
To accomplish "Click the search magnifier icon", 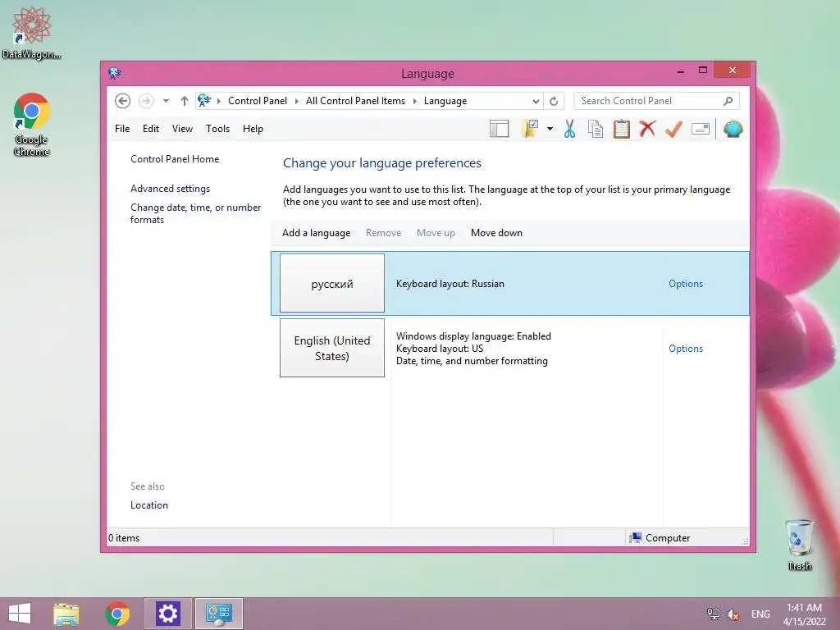I will click(x=728, y=101).
